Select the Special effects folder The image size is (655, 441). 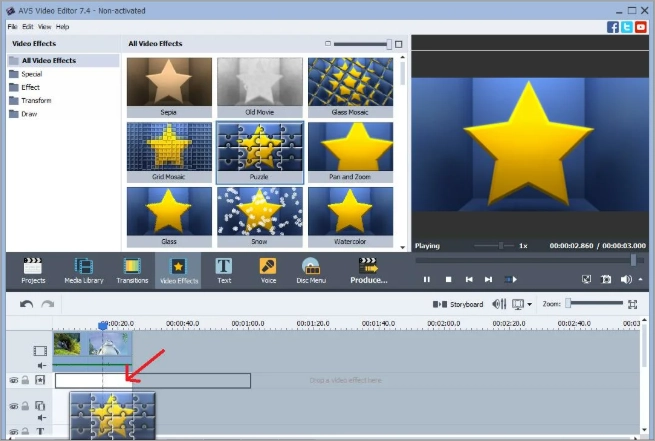[26, 74]
